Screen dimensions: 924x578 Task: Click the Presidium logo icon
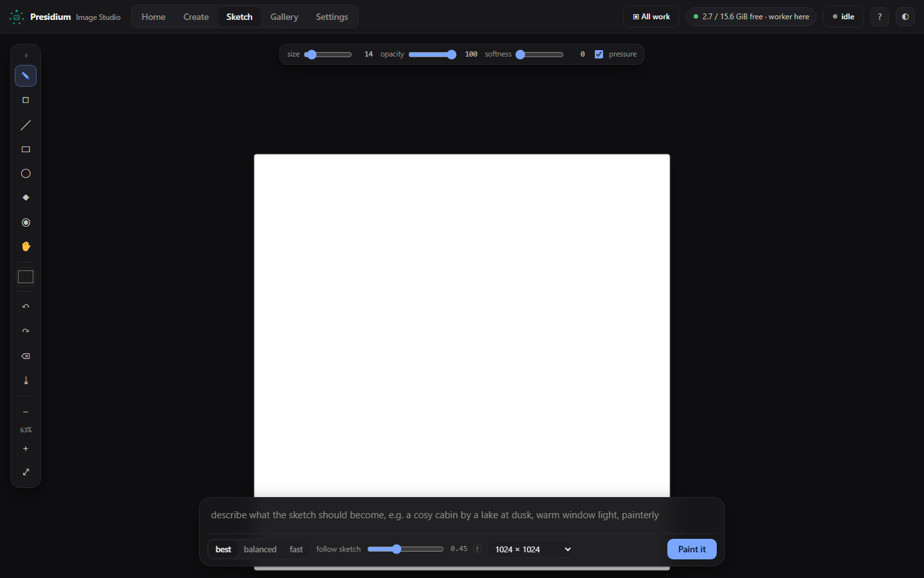(17, 17)
